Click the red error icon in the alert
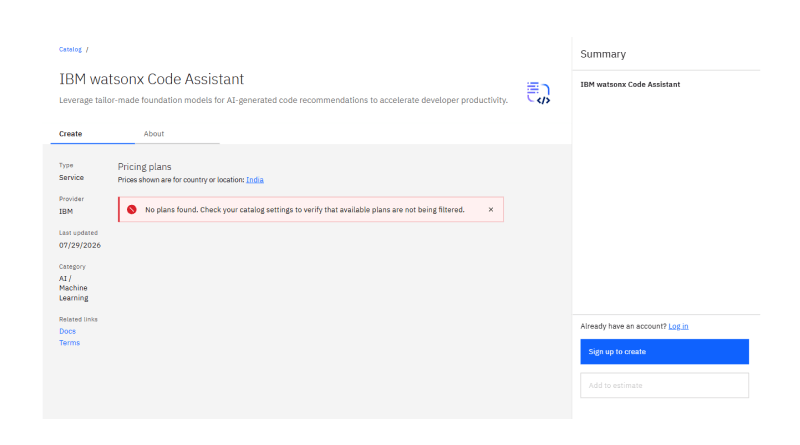The height and width of the screenshot is (445, 800). [132, 210]
